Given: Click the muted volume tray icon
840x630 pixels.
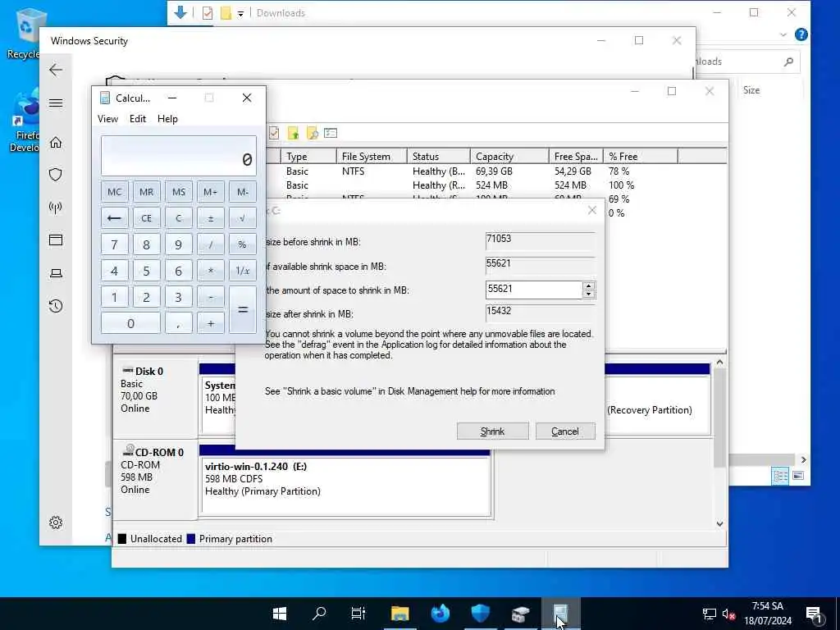Looking at the screenshot, I should tap(728, 614).
